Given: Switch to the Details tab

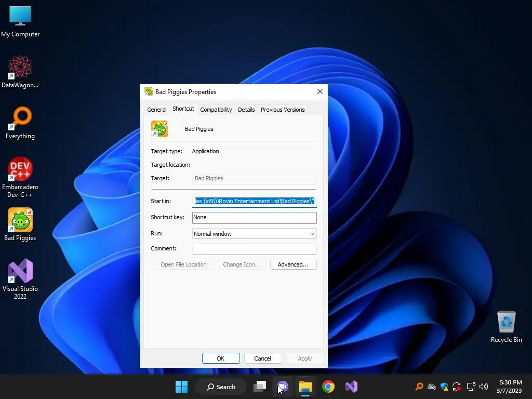Looking at the screenshot, I should tap(246, 110).
